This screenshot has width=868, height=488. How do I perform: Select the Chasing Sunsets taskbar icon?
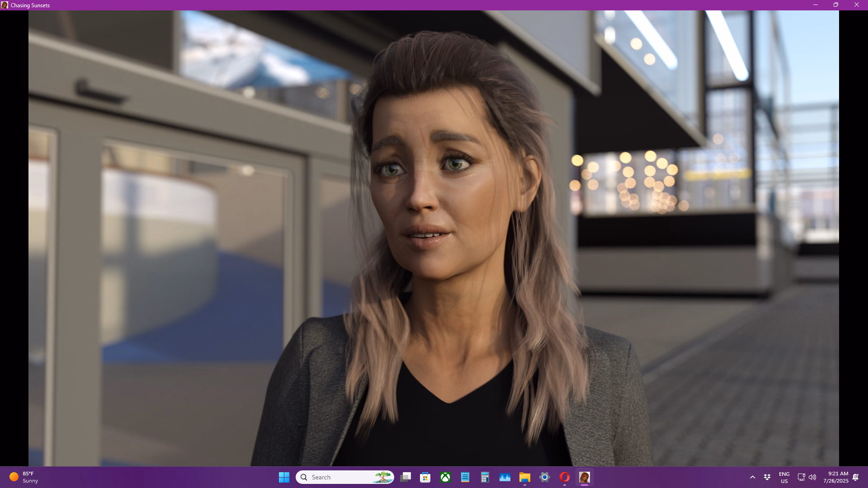pyautogui.click(x=585, y=477)
